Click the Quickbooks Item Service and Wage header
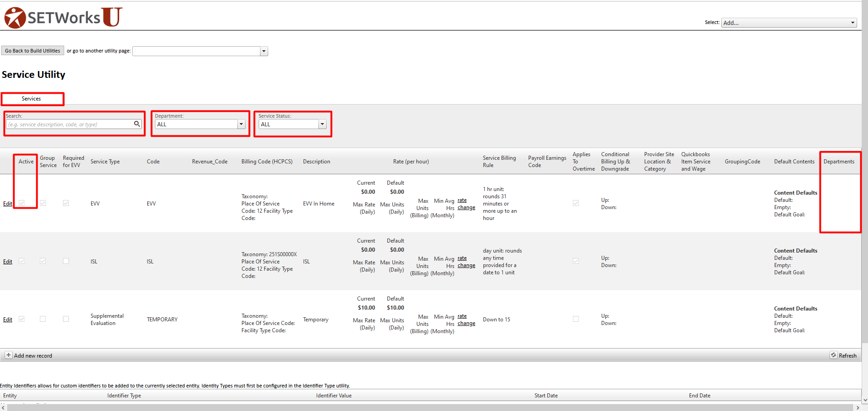The width and height of the screenshot is (868, 411). (696, 162)
